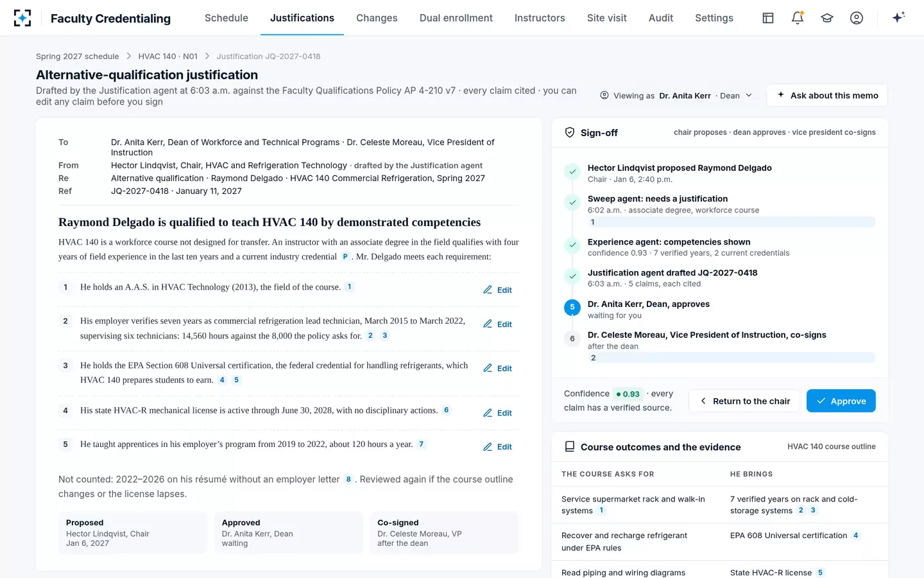Edit claim 2 about employer-verified years
This screenshot has width=924, height=578.
497,324
